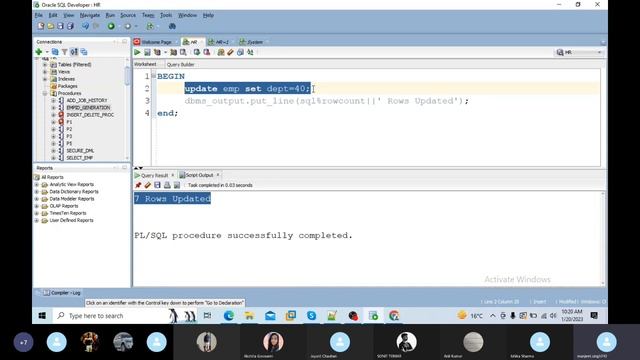
Task: Select OLAP Reports folder
Action: pos(64,206)
